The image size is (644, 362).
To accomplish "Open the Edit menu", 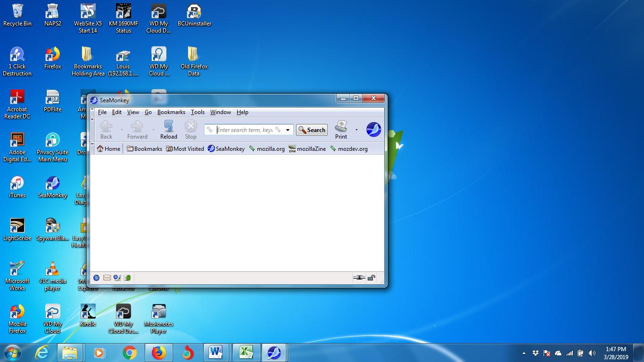I will point(117,112).
